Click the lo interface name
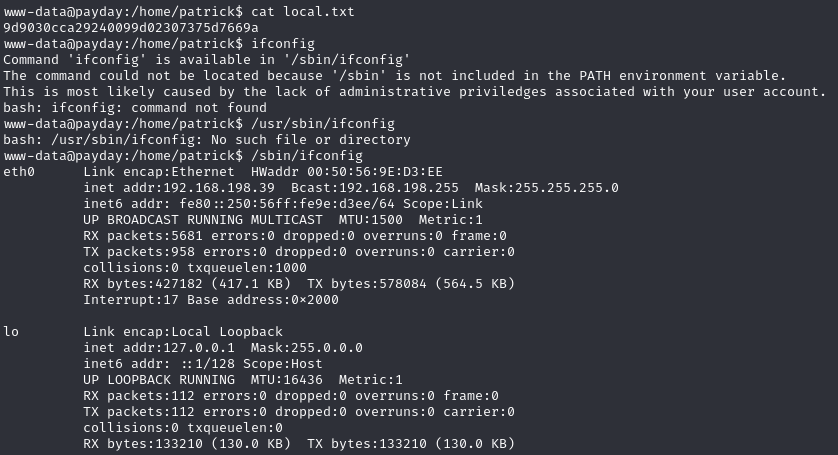 [11, 332]
